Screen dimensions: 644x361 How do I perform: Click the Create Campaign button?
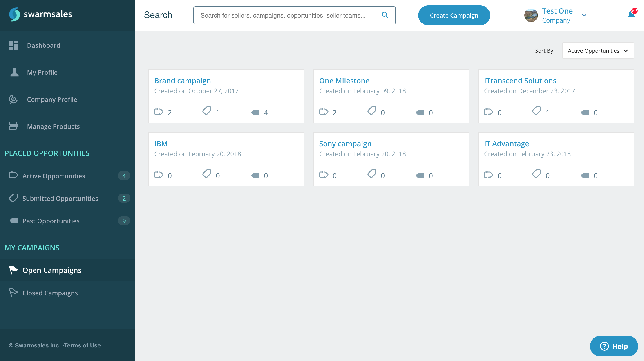click(454, 15)
